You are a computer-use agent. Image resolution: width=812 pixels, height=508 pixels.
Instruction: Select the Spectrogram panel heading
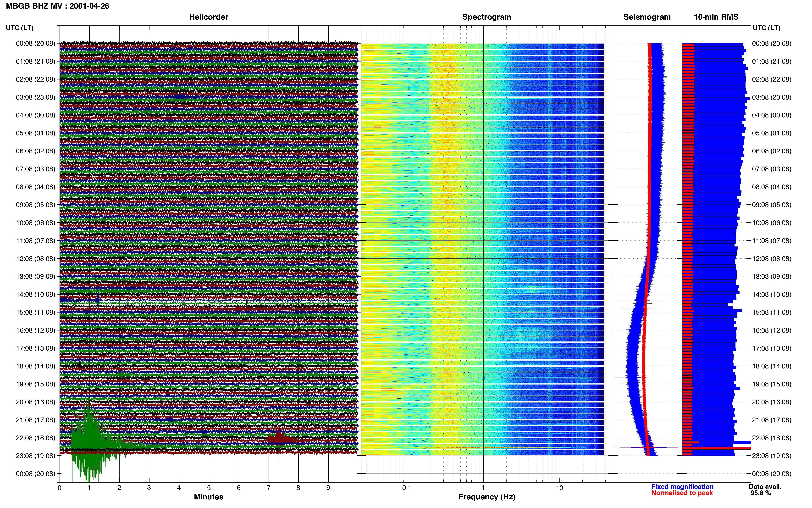click(x=487, y=17)
